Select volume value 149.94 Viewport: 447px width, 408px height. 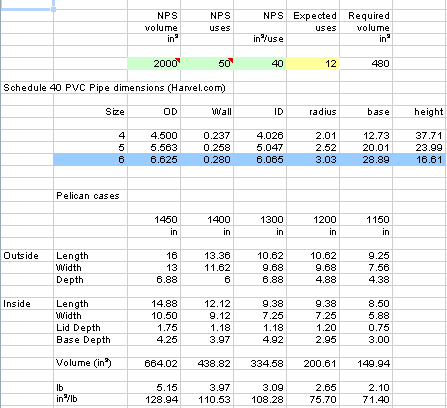373,364
